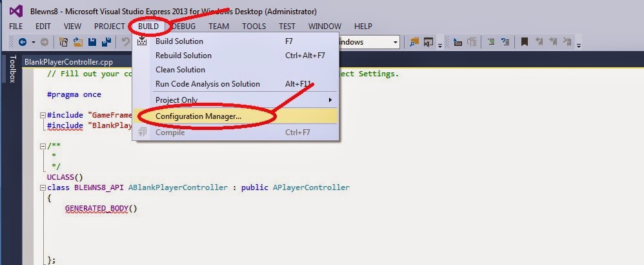Click GENERATED_BODY() in the code
The width and height of the screenshot is (644, 265).
(101, 208)
